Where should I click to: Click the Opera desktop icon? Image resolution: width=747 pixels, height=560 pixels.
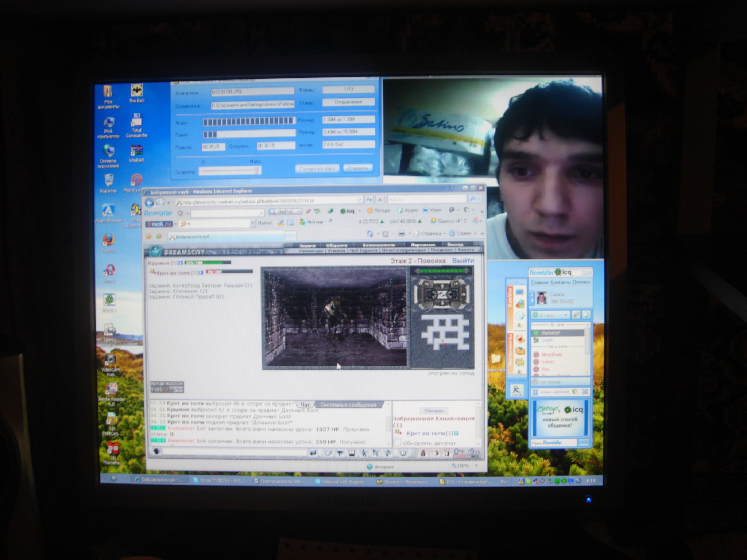(109, 273)
